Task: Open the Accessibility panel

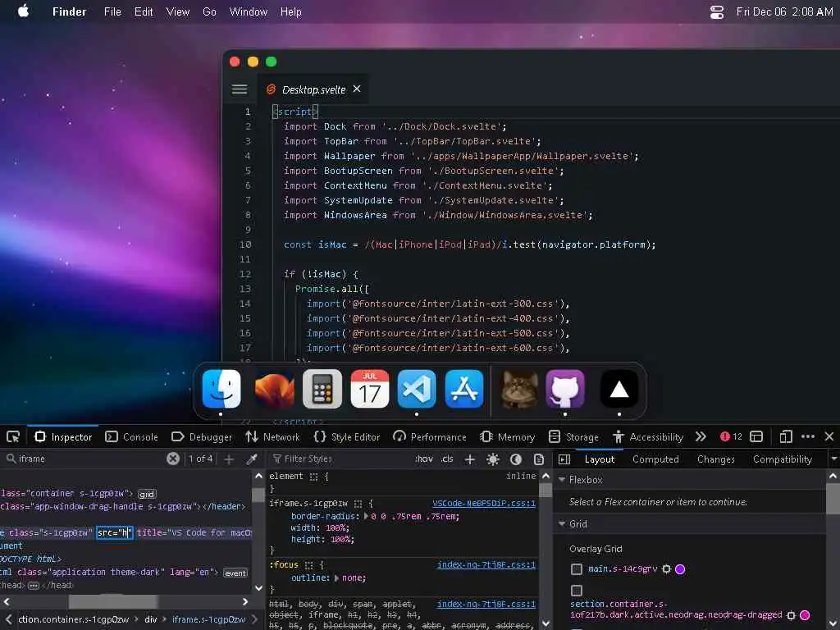Action: coord(648,437)
